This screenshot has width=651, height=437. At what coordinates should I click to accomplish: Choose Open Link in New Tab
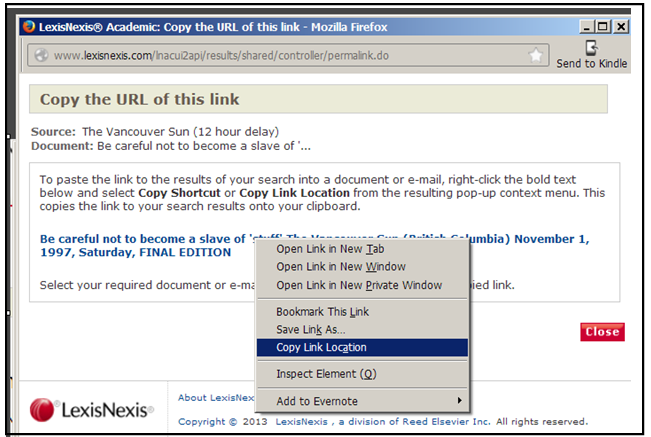[362, 249]
